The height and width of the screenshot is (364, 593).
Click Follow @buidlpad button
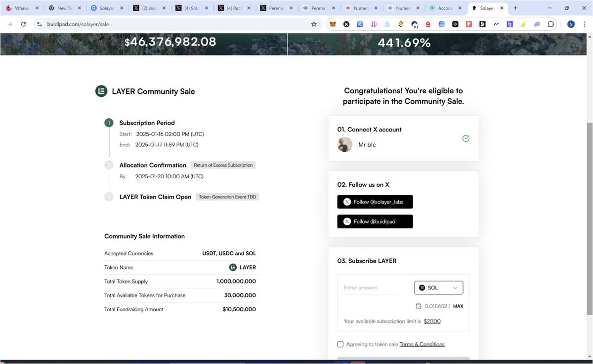(x=375, y=222)
